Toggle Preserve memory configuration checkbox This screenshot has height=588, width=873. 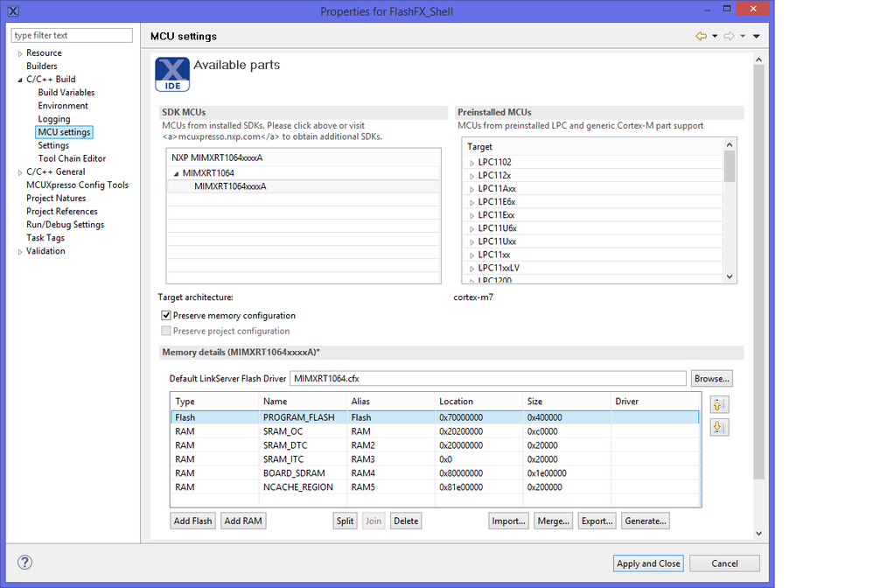point(166,315)
